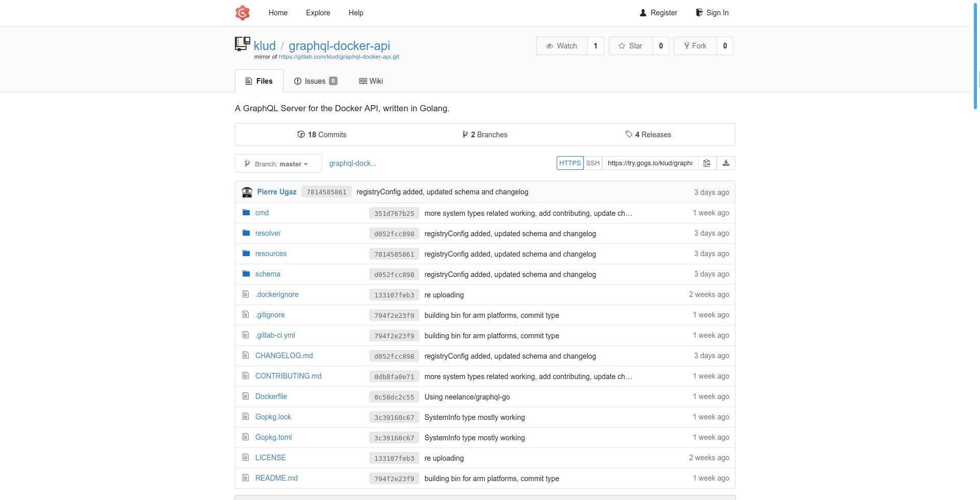The width and height of the screenshot is (980, 500).
Task: Switch to the Wiki tab
Action: coord(371,81)
